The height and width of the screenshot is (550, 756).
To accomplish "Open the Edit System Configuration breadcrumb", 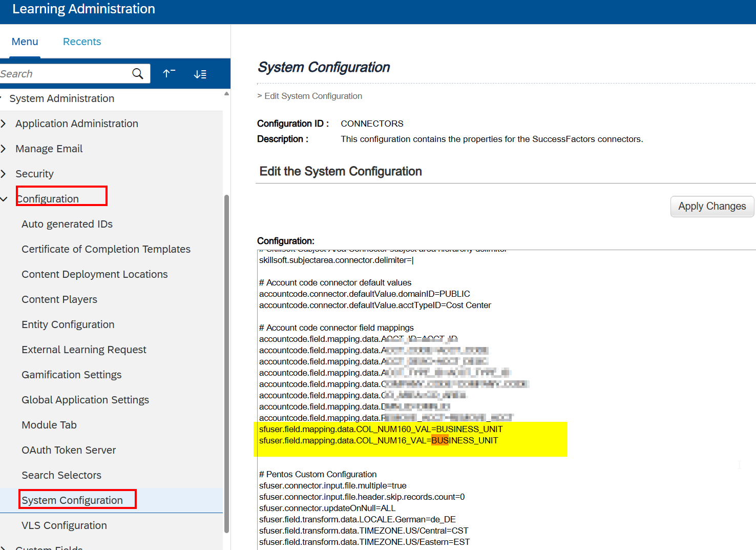I will coord(313,96).
